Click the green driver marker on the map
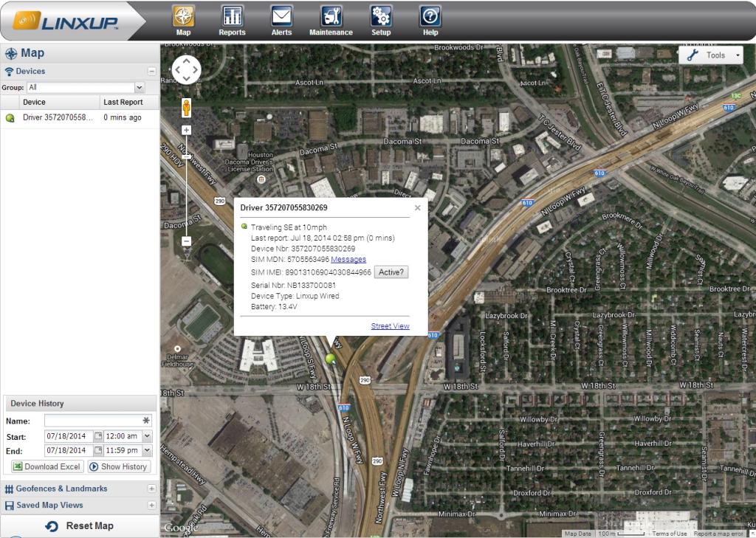Viewport: 756px width, 538px height. pyautogui.click(x=330, y=361)
